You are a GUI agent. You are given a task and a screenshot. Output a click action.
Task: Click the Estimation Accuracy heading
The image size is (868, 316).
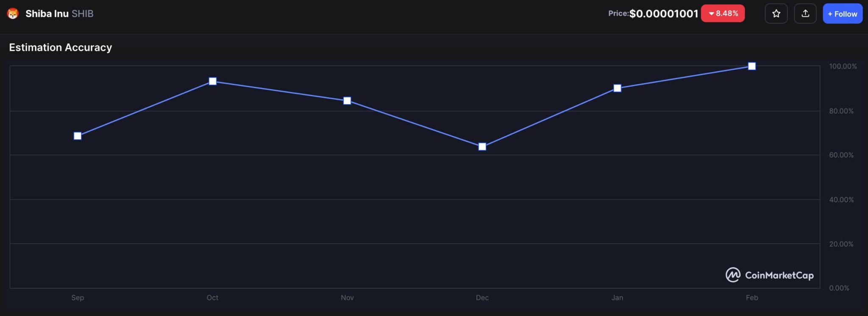pos(61,47)
